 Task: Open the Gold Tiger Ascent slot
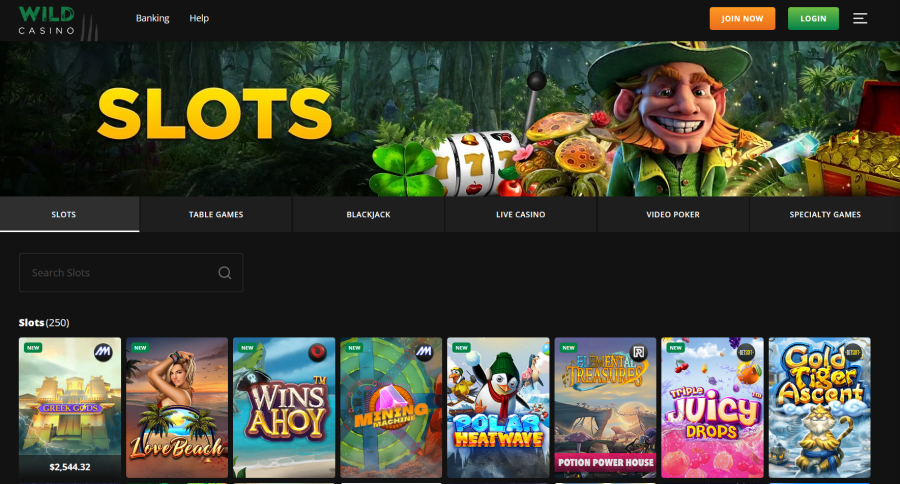coord(820,408)
